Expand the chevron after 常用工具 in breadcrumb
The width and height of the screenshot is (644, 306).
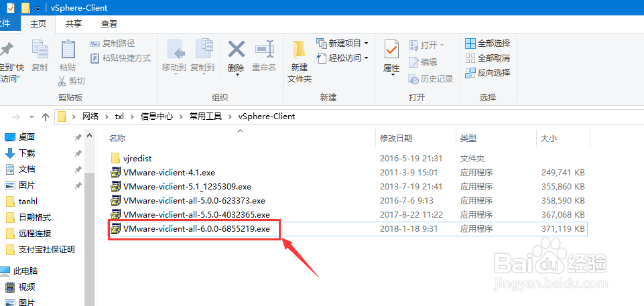point(230,117)
